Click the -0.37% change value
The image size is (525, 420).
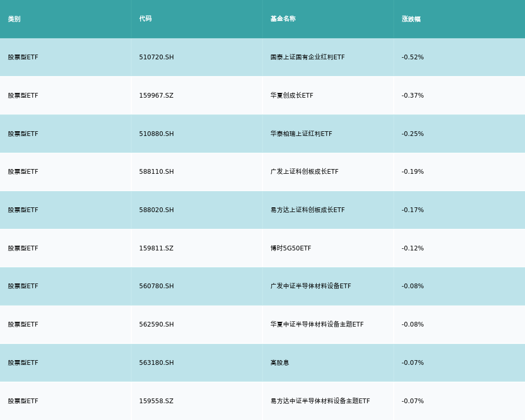[413, 96]
